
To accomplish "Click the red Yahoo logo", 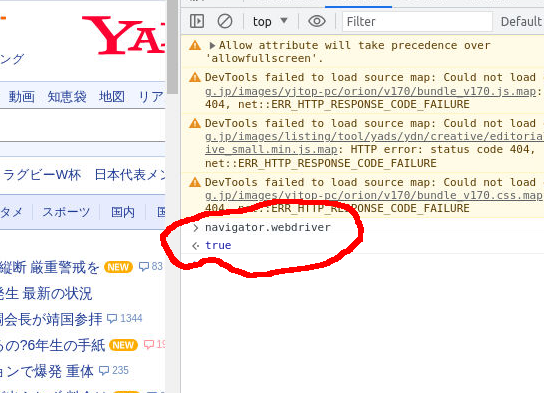I will pyautogui.click(x=123, y=35).
